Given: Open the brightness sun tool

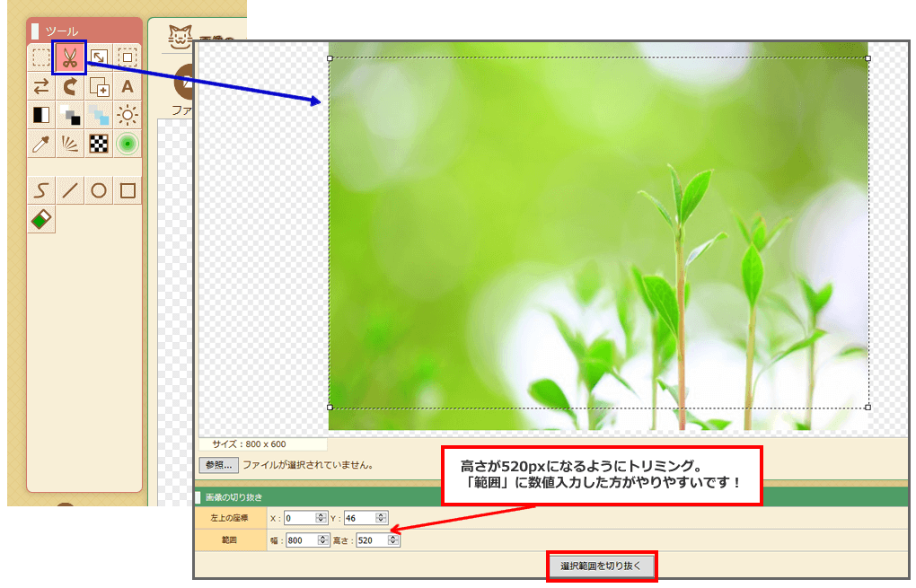Looking at the screenshot, I should point(128,115).
